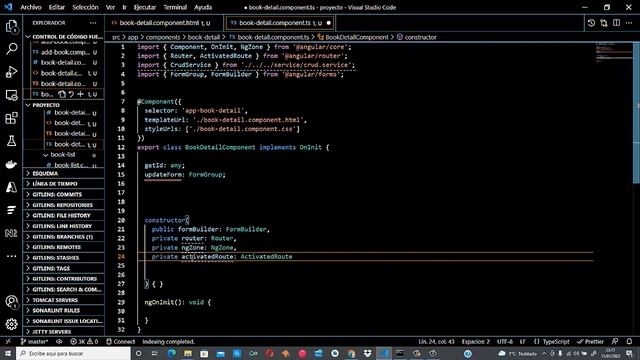
Task: Open the Extensions view
Action: click(11, 118)
